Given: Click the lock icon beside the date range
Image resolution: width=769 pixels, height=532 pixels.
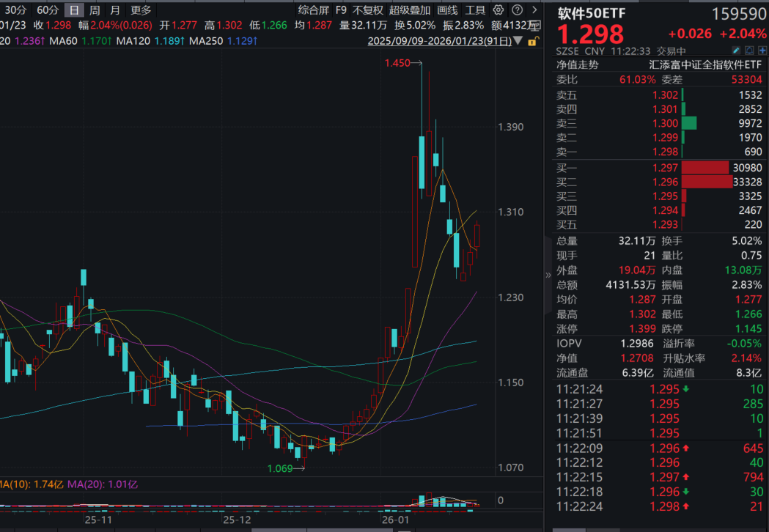Looking at the screenshot, I should pyautogui.click(x=533, y=43).
